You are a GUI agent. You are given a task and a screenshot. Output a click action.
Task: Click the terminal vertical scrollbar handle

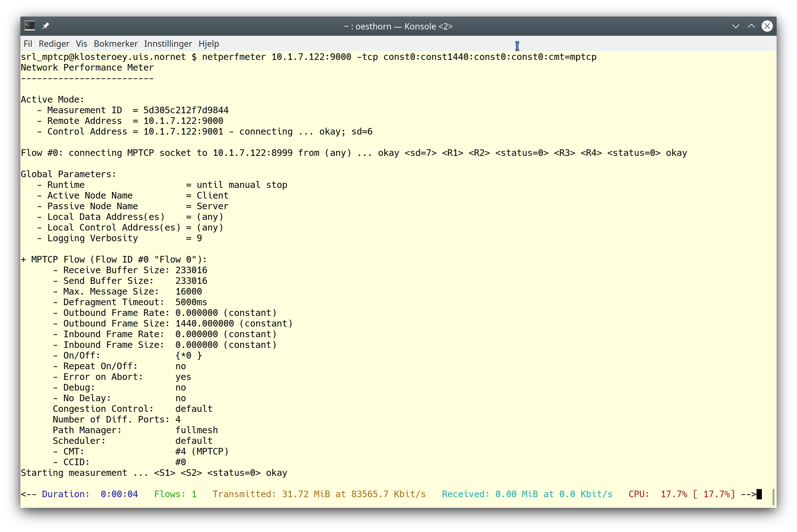coord(773,497)
